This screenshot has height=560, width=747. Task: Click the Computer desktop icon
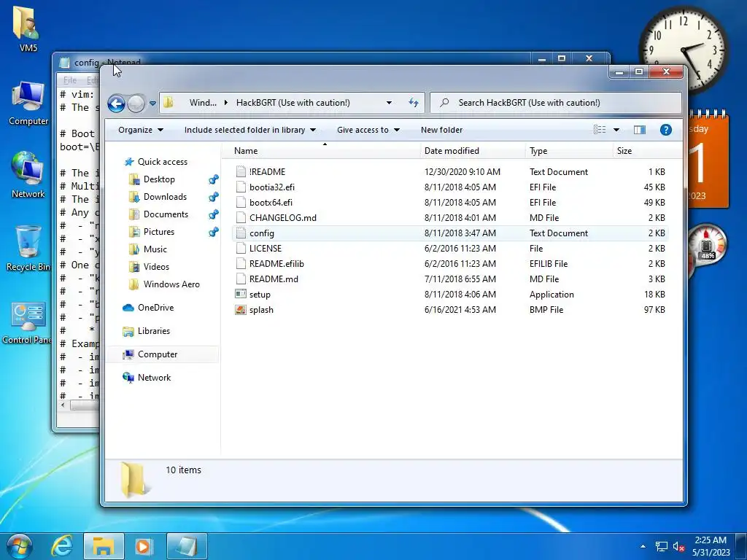point(28,103)
